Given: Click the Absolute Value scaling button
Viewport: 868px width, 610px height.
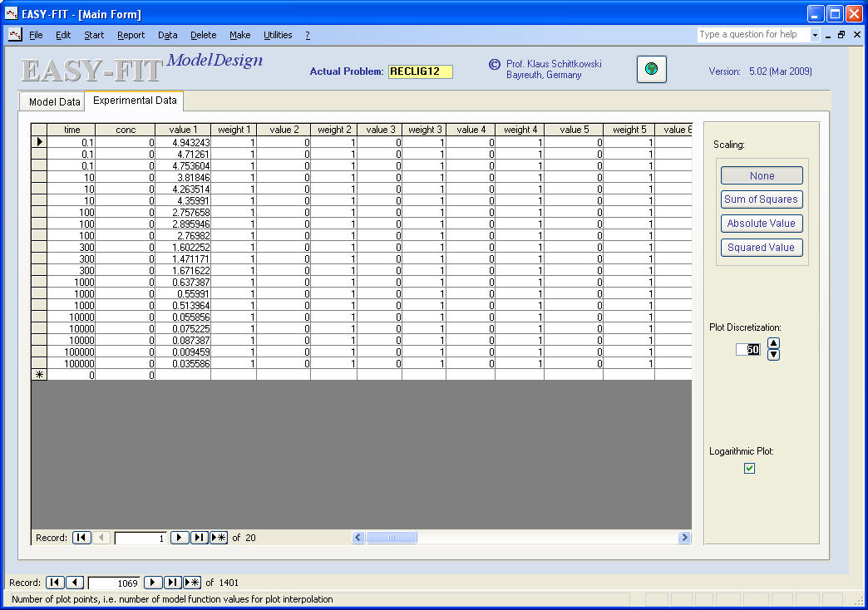Looking at the screenshot, I should [x=762, y=224].
